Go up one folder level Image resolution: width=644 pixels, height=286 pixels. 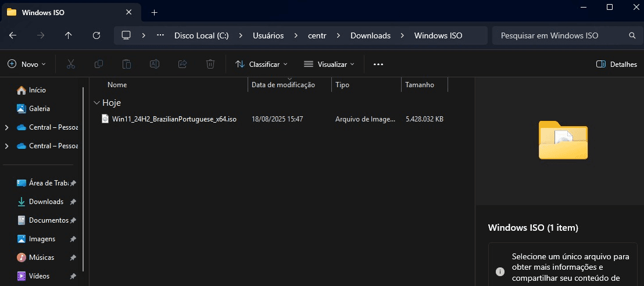[x=69, y=36]
